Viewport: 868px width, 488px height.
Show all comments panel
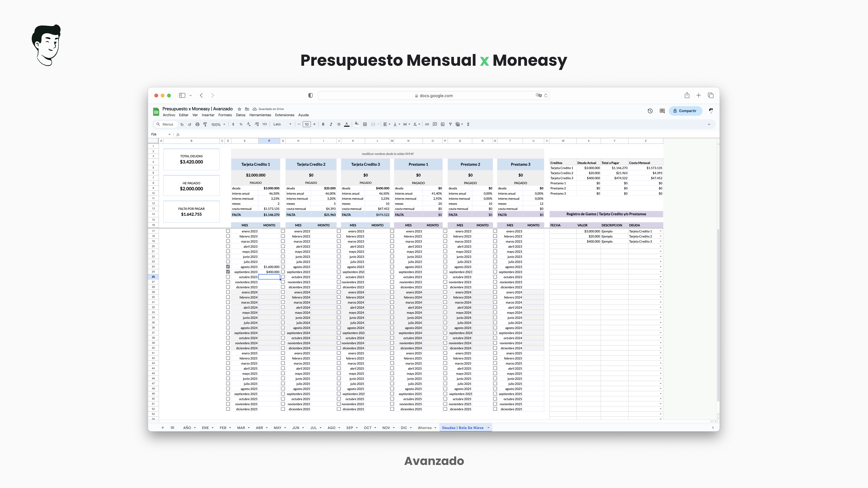coord(662,111)
